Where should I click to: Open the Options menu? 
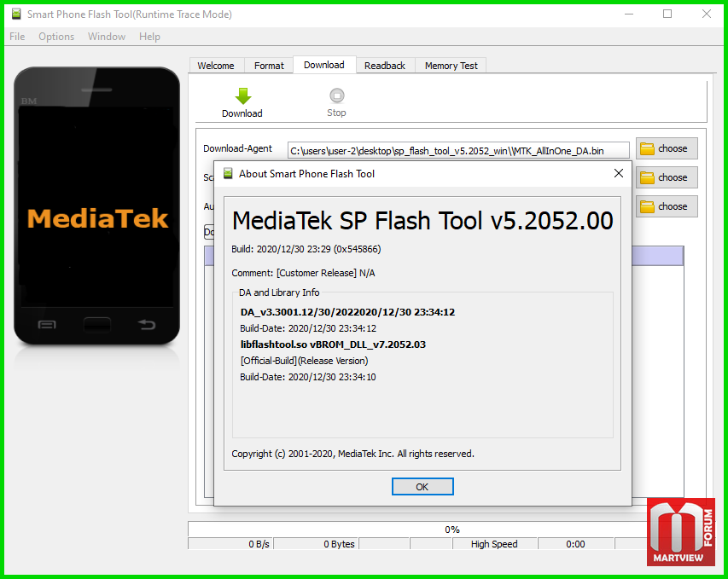point(56,37)
